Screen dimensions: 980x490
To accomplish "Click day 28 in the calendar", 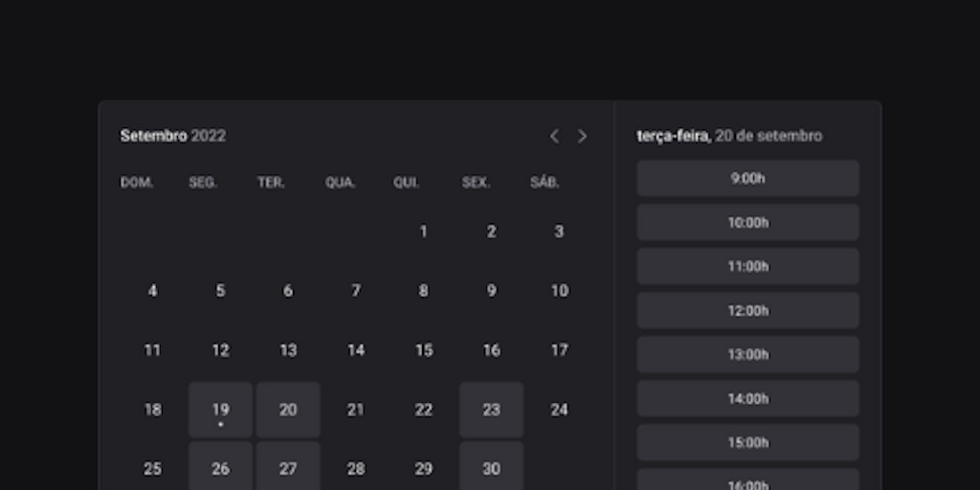I will [356, 469].
